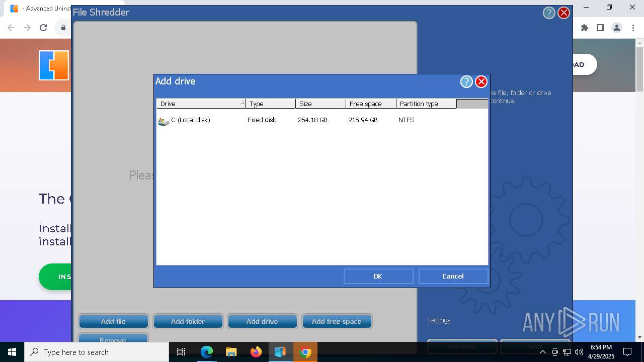The height and width of the screenshot is (362, 644).
Task: Confirm drive selection with OK
Action: 378,276
